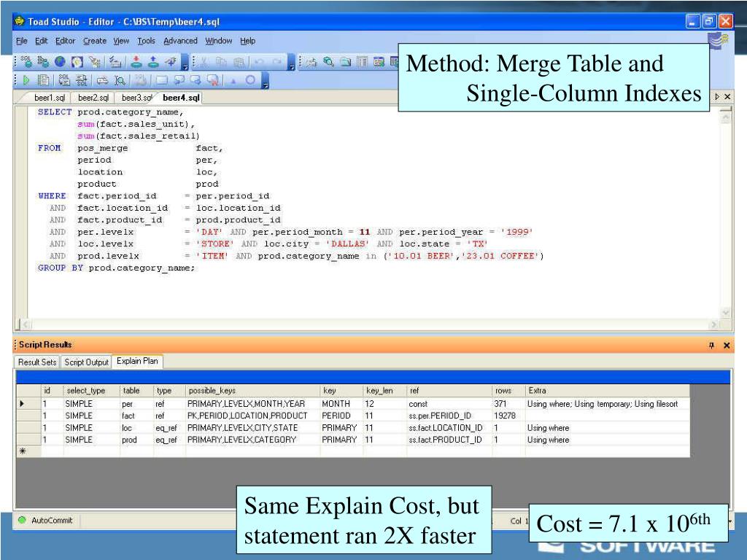Click the first SQL database icon in toolbar
Image resolution: width=747 pixels, height=560 pixels.
tap(26, 63)
